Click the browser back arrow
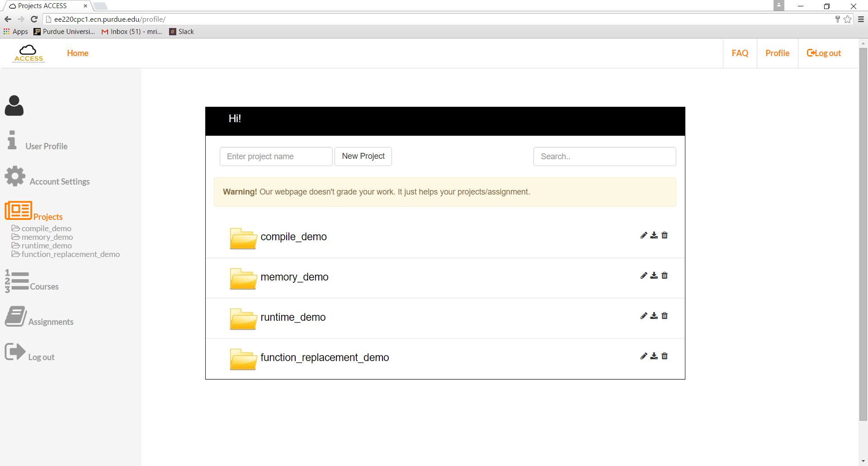Image resolution: width=868 pixels, height=466 pixels. pos(8,19)
